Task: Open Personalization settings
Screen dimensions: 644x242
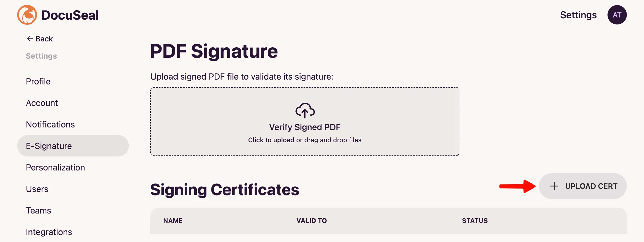Action: coord(55,167)
